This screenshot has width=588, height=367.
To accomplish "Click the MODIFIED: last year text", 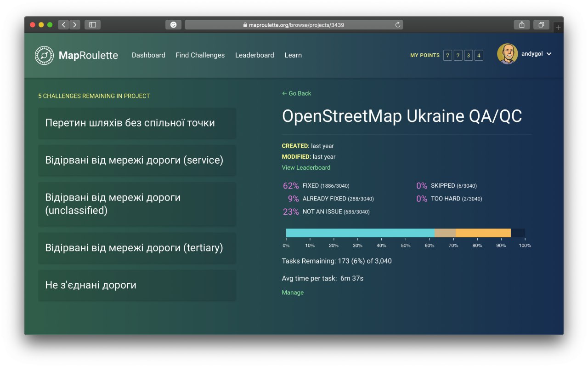I will click(309, 157).
